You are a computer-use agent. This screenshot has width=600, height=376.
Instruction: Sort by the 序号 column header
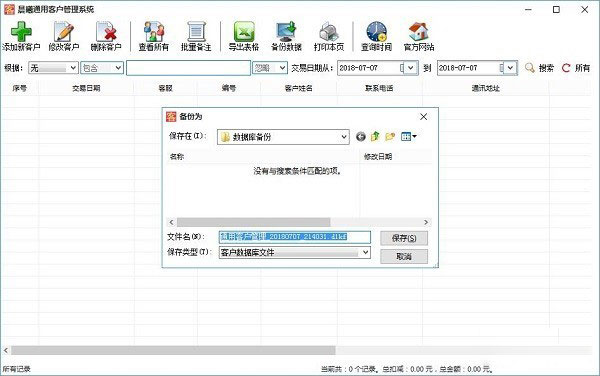[x=20, y=88]
